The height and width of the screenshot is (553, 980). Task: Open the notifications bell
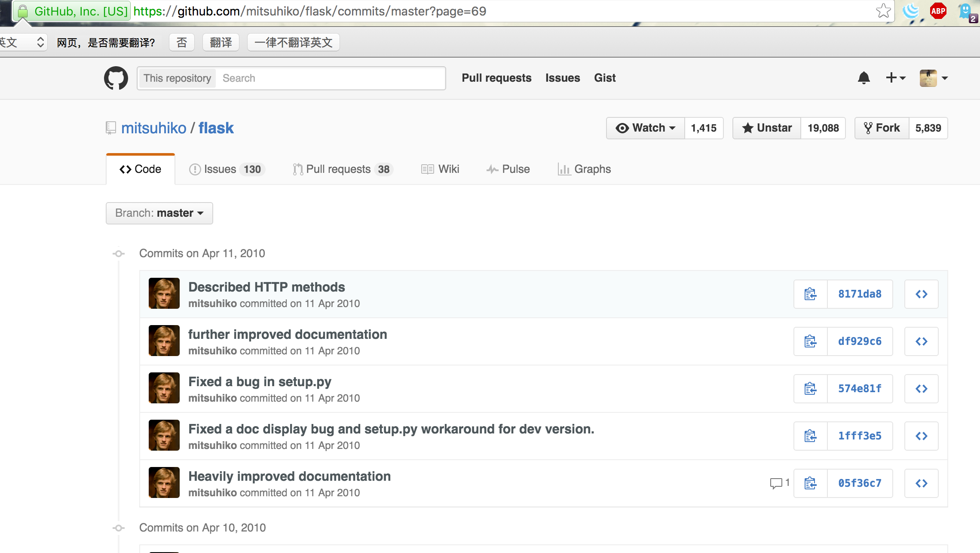tap(864, 78)
